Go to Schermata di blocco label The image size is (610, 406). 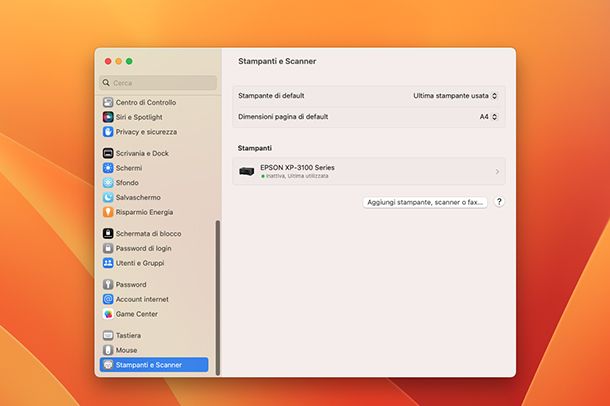tap(148, 234)
